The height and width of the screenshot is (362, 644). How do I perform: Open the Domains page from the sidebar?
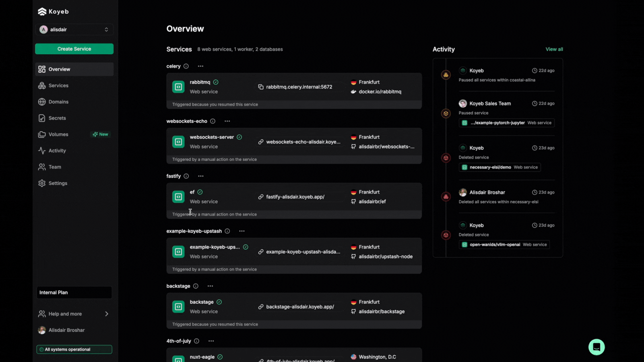coord(58,102)
